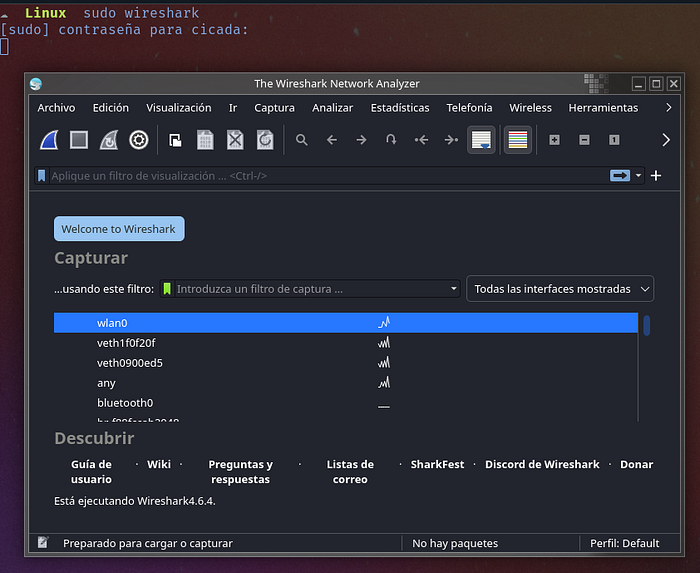This screenshot has width=700, height=573.
Task: Focus the capture filter input field
Action: tap(310, 289)
